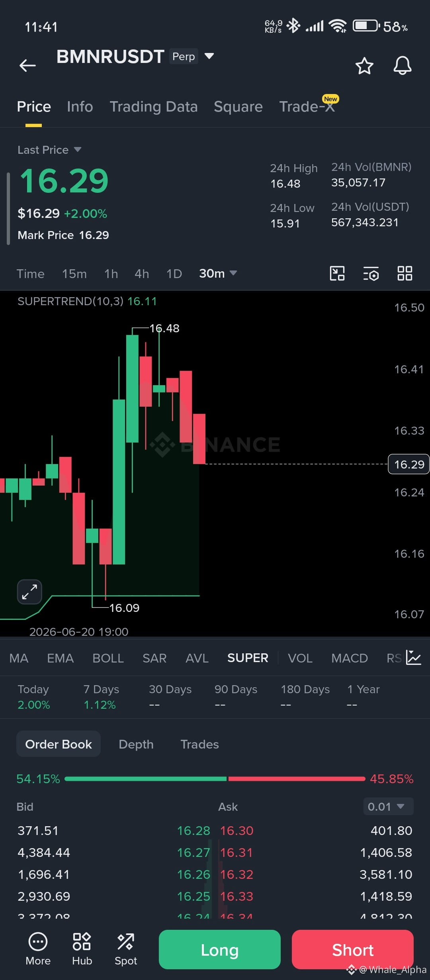Select bid price 16.27
Image resolution: width=430 pixels, height=980 pixels.
(x=193, y=853)
